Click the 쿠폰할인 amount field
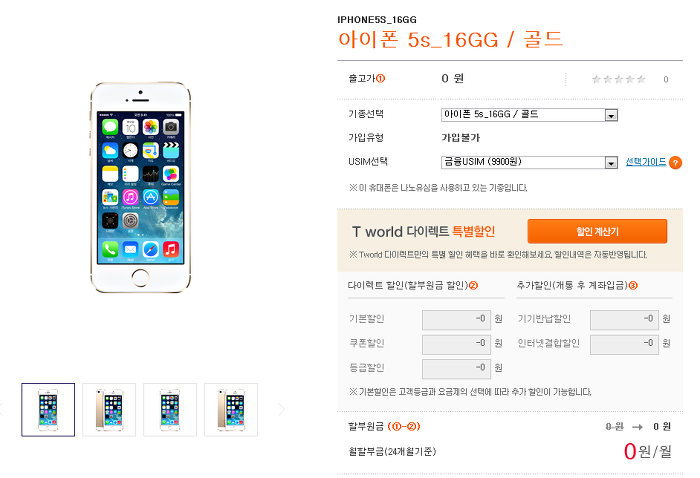The width and height of the screenshot is (700, 478). click(456, 345)
